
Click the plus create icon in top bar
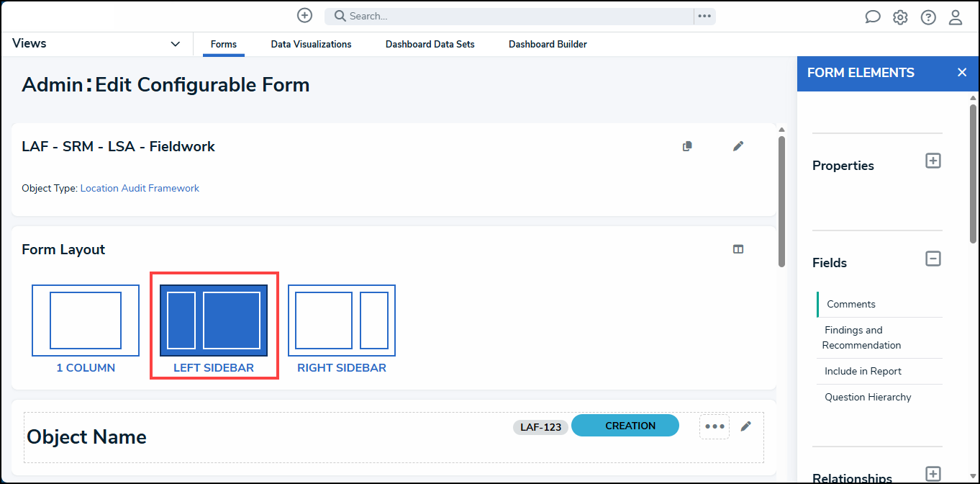click(304, 15)
